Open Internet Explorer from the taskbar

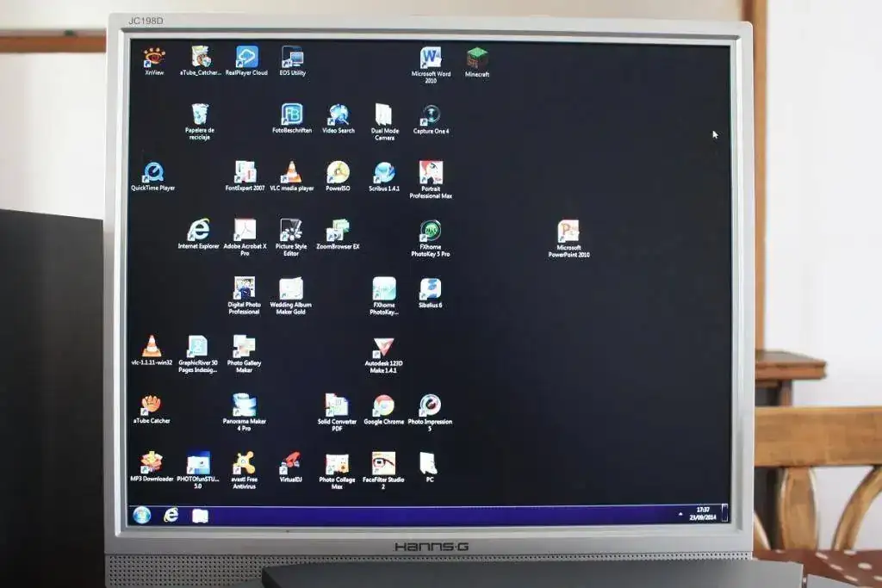(171, 515)
